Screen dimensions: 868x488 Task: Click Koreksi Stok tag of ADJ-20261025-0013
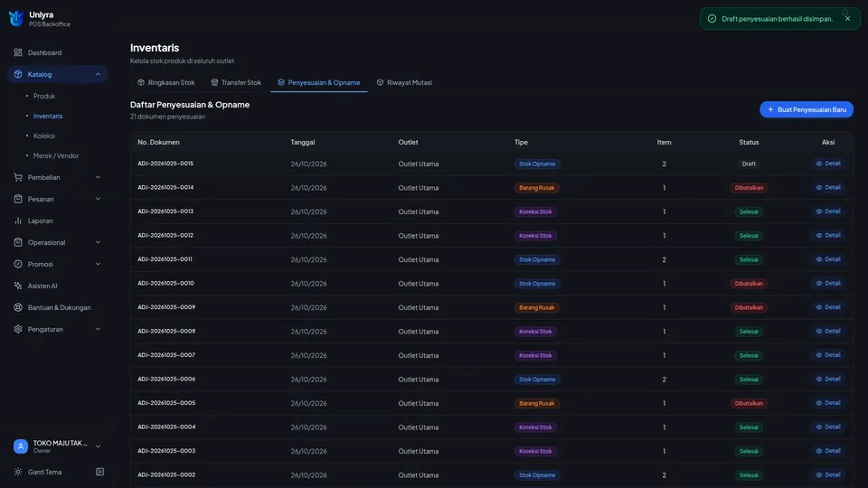[535, 211]
